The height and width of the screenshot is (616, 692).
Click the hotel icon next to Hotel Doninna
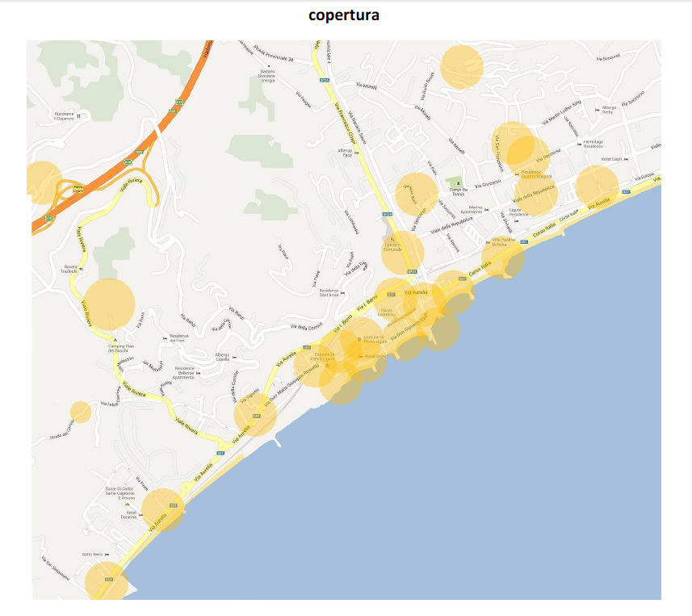click(x=140, y=515)
